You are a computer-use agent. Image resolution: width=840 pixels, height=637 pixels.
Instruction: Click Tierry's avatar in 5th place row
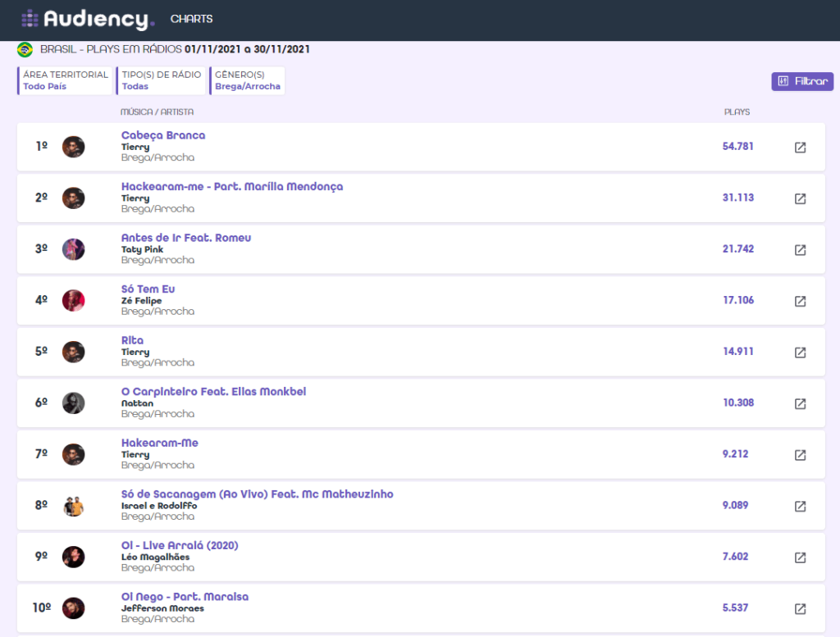click(73, 352)
